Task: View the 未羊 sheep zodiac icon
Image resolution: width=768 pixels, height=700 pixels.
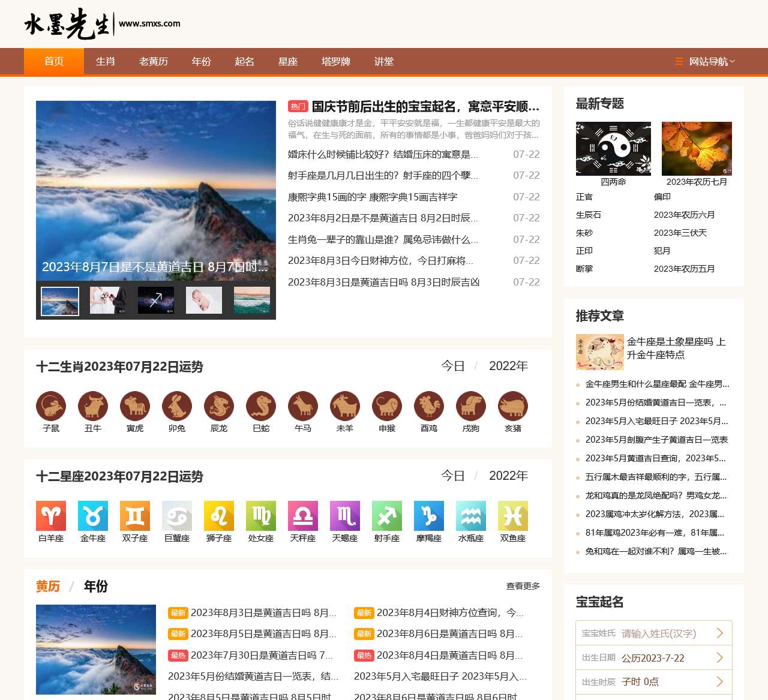Action: click(345, 406)
